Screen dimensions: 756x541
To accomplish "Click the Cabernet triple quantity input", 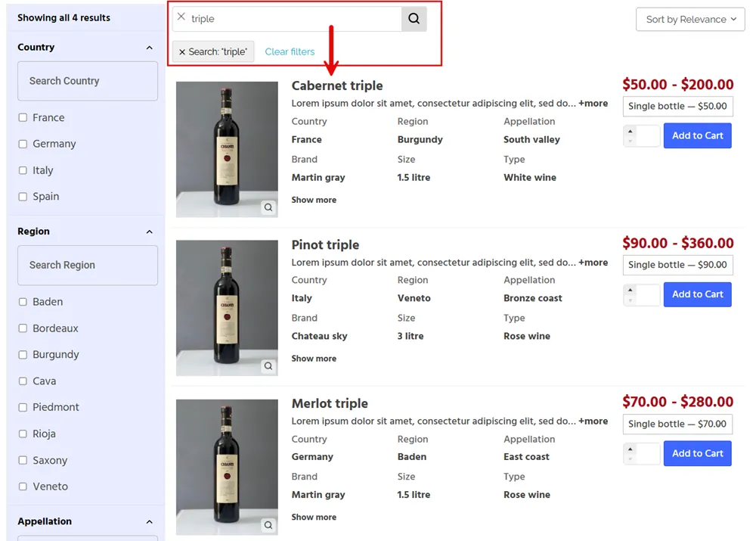I will point(648,135).
